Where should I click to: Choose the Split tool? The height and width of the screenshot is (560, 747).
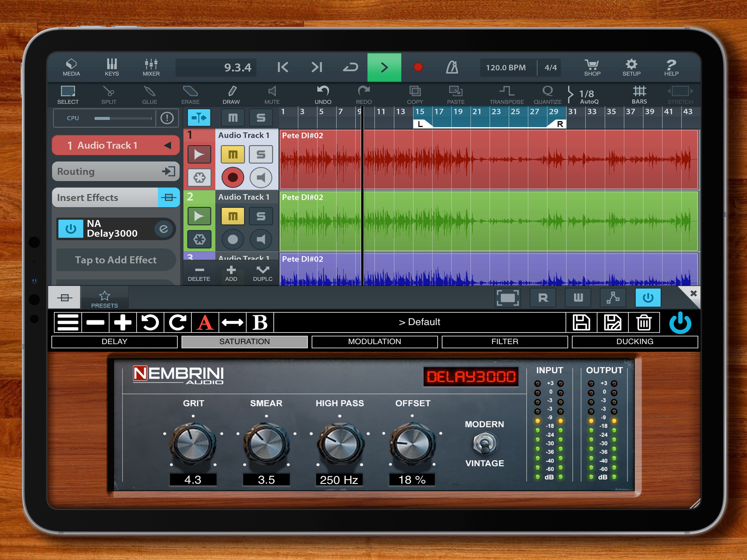109,95
